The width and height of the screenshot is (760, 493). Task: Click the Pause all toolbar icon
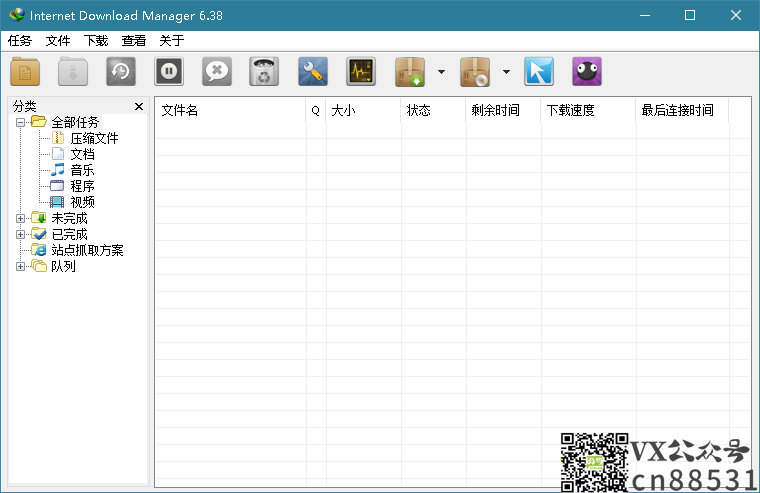click(x=169, y=72)
